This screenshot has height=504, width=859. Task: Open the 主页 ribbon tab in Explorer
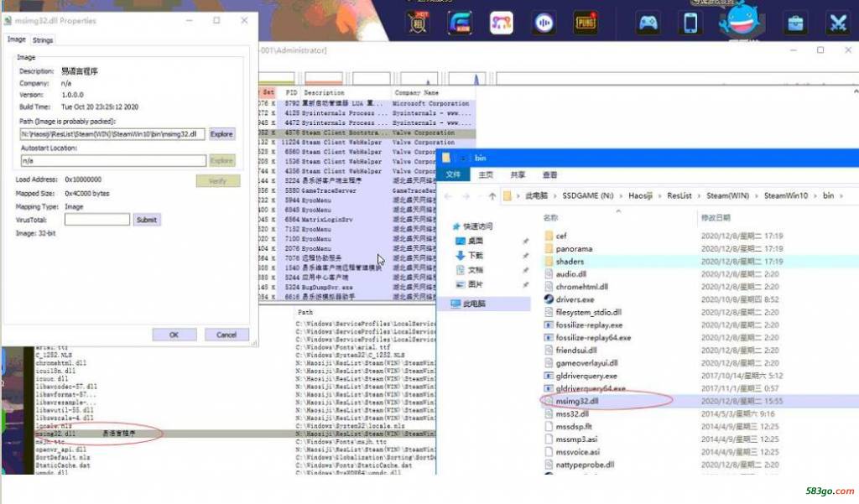coord(486,174)
